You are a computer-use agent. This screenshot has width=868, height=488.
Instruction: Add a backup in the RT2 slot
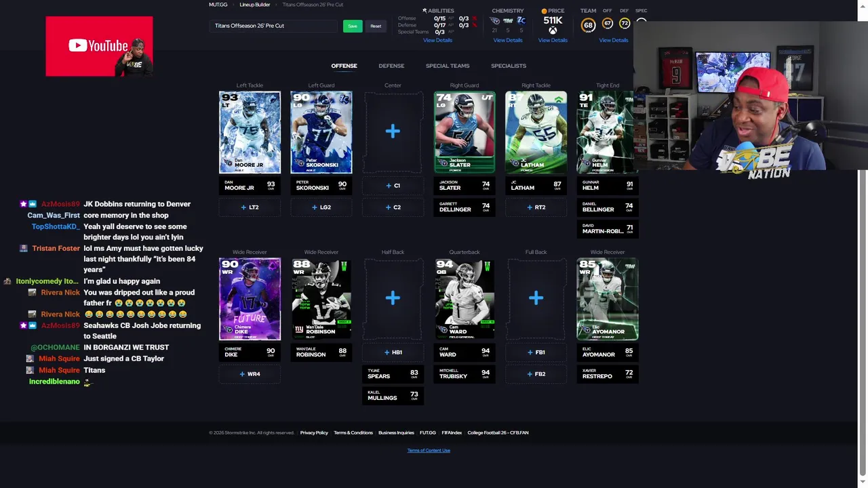[536, 207]
